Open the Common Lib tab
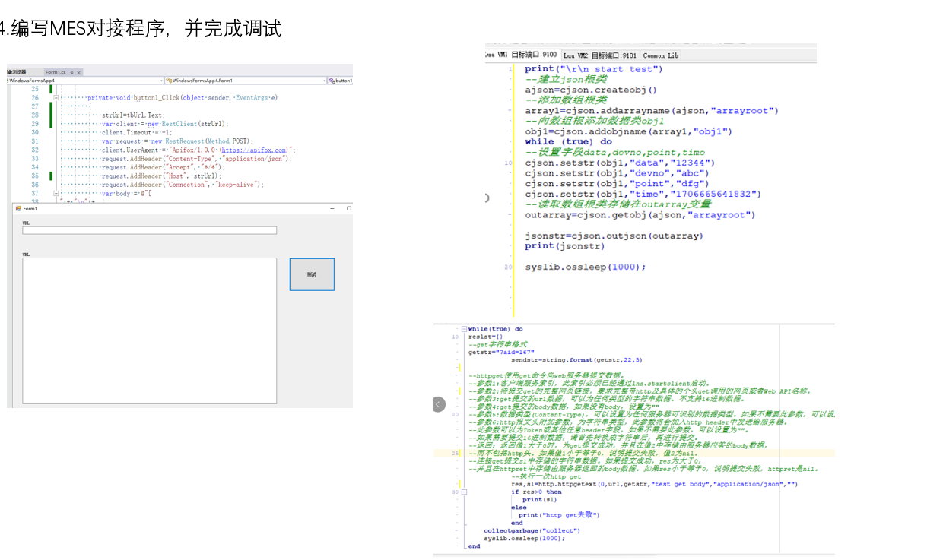 [x=660, y=55]
